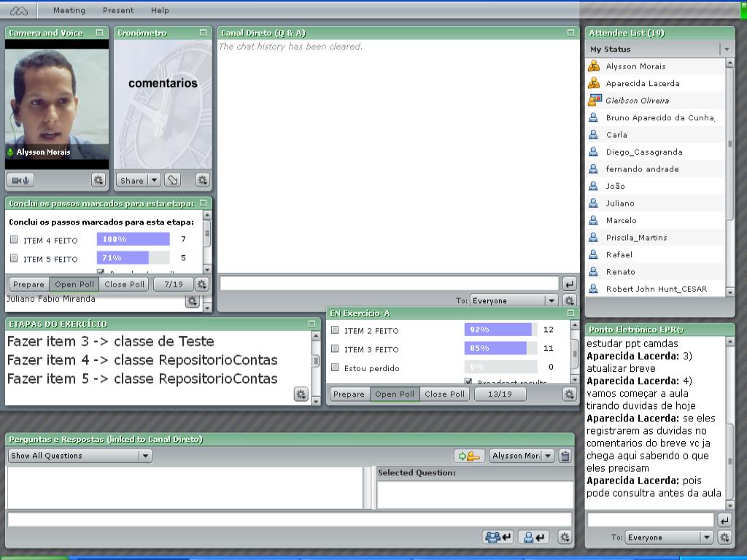Click the Perguntas e Respostas answer input
The width and height of the screenshot is (747, 560).
[x=290, y=519]
